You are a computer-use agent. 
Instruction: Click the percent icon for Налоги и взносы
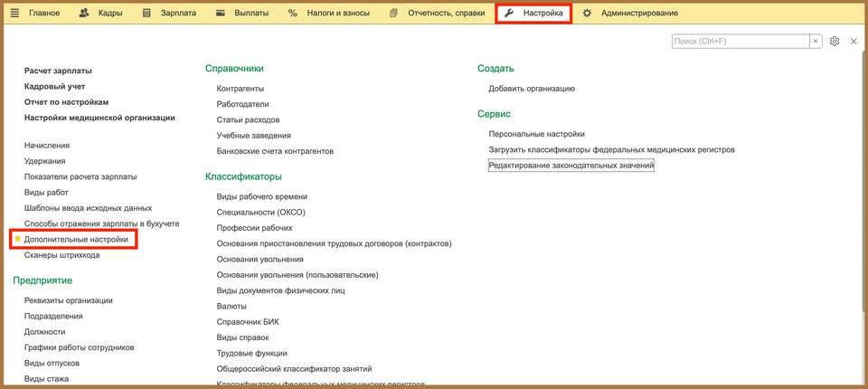(293, 13)
